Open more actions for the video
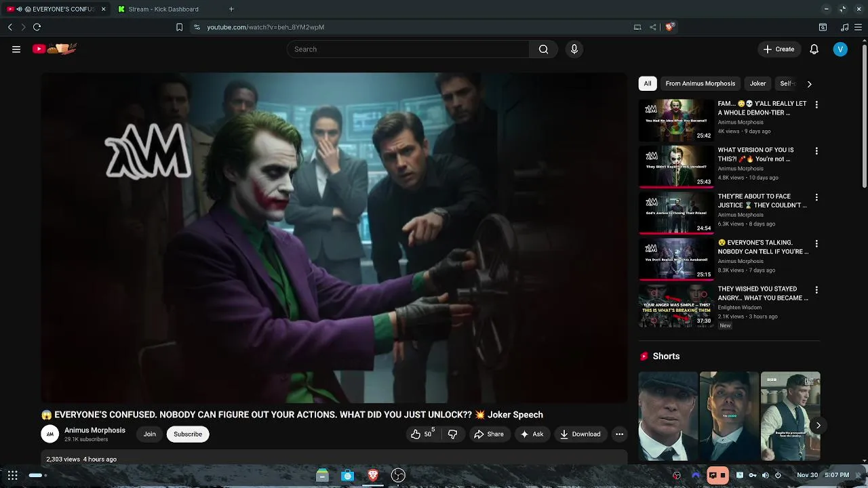Viewport: 868px width, 488px height. [619, 434]
